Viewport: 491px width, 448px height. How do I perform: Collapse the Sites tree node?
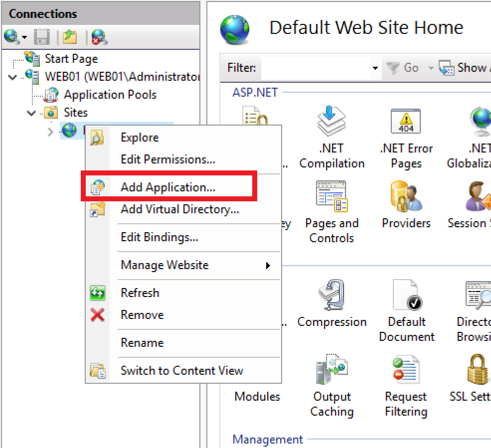click(31, 113)
